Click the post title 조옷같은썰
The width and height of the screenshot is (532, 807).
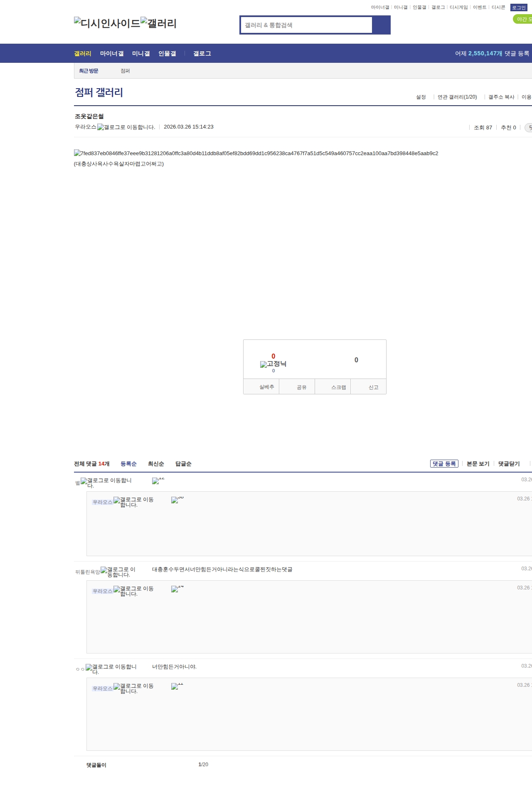[x=89, y=116]
